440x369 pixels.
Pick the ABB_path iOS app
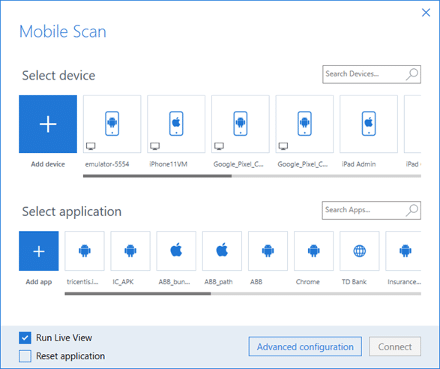pos(222,251)
